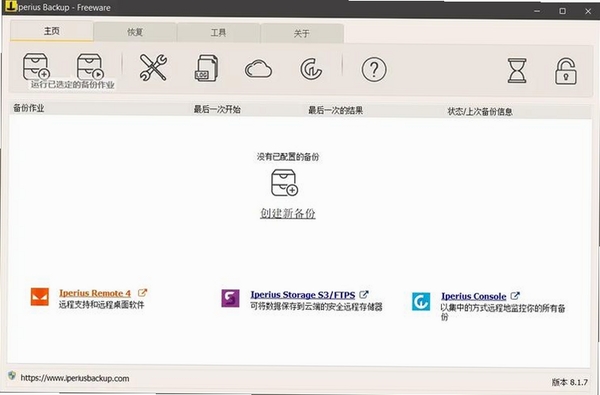Click the create new backup toolbar icon

(x=36, y=67)
